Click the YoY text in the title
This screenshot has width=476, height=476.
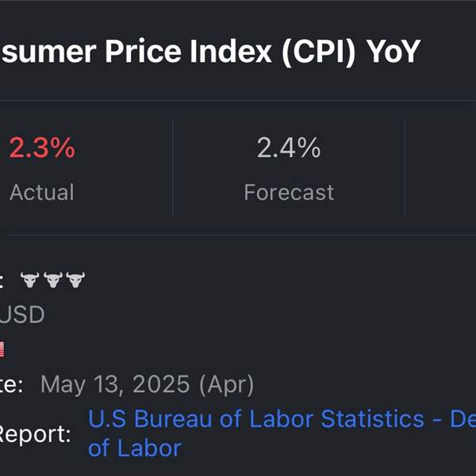point(393,52)
